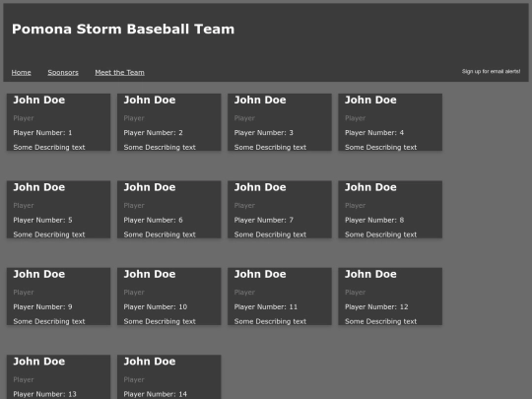Click Some Describing text on player 5 card
Viewport: 532px width, 399px height.
(x=49, y=234)
